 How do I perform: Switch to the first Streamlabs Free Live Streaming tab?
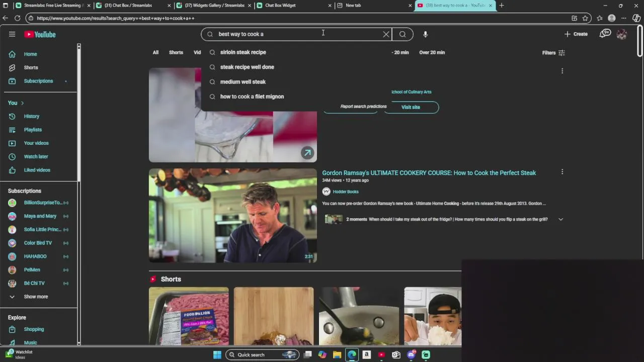click(x=52, y=6)
